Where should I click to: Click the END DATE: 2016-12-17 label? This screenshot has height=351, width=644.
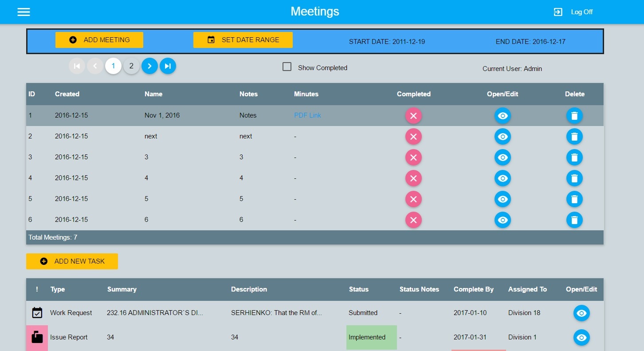click(x=530, y=42)
